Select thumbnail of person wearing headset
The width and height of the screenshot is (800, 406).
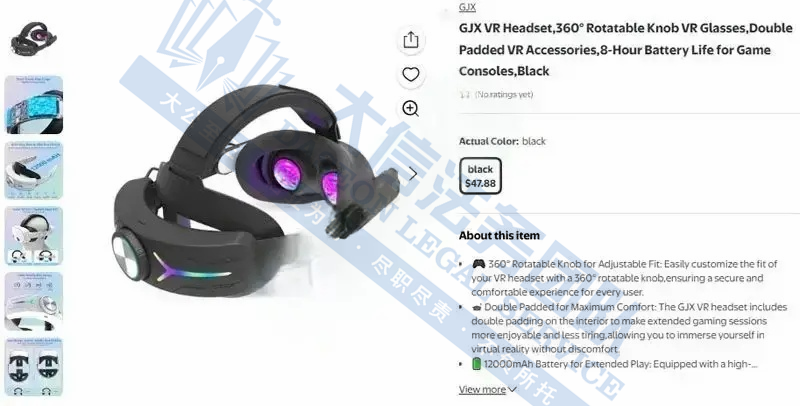34,236
